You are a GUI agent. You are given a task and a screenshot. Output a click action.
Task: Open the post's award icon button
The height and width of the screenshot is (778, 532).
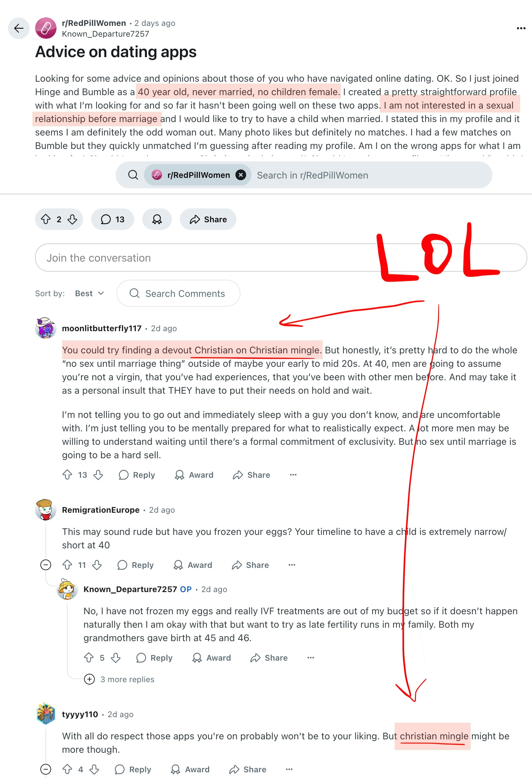pos(157,219)
